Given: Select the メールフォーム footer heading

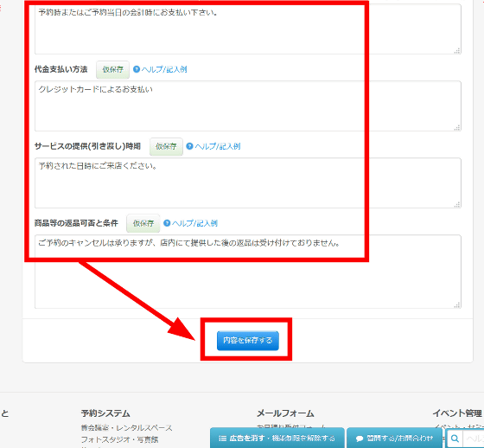Looking at the screenshot, I should [285, 413].
